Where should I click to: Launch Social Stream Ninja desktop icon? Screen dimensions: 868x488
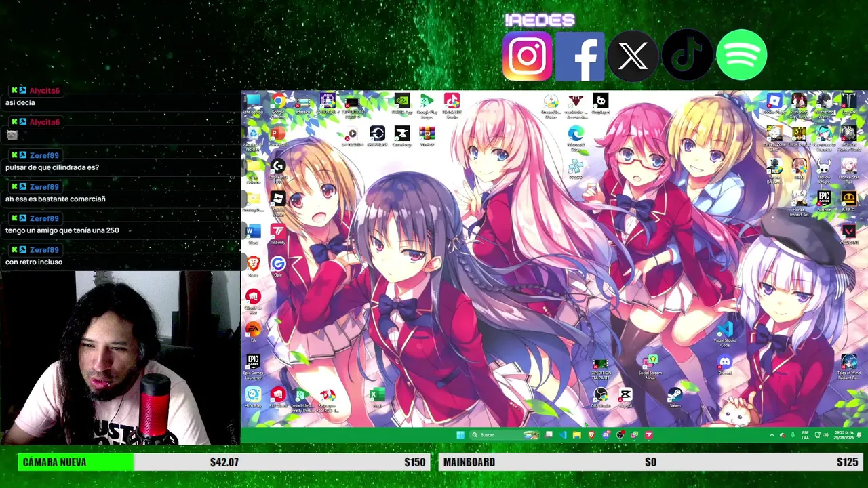click(650, 366)
